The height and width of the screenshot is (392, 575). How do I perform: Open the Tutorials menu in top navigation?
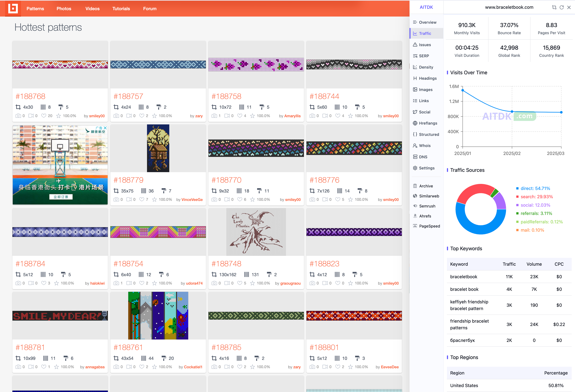point(121,8)
